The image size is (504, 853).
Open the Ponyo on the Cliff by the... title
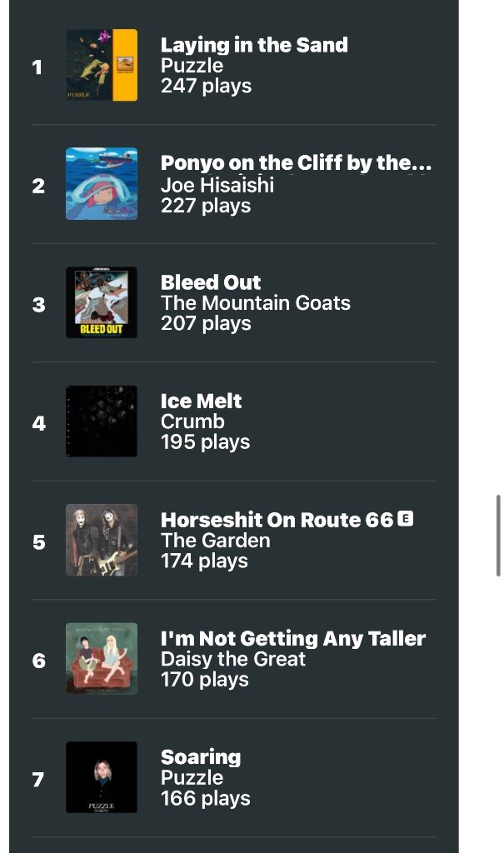[296, 162]
